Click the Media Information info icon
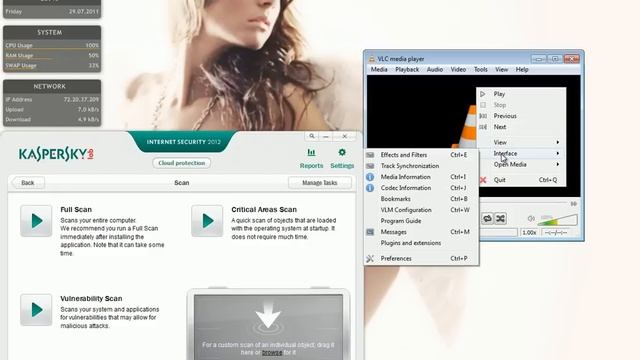 (370, 177)
